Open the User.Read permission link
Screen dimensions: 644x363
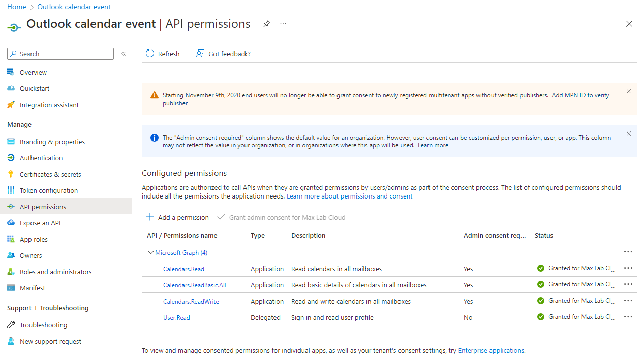coord(176,317)
